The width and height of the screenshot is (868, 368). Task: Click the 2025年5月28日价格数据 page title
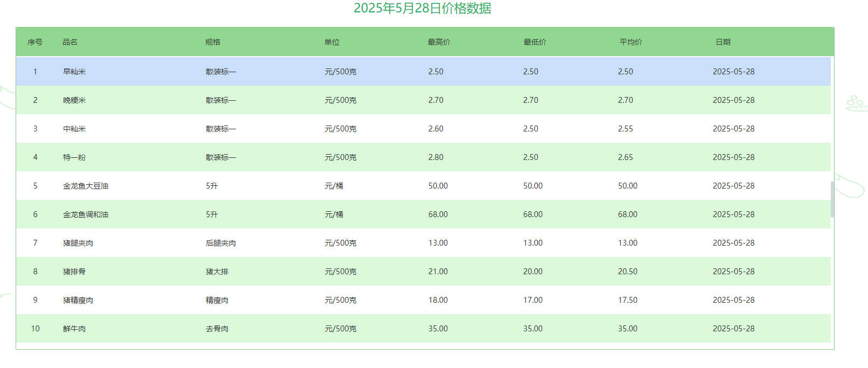(422, 9)
